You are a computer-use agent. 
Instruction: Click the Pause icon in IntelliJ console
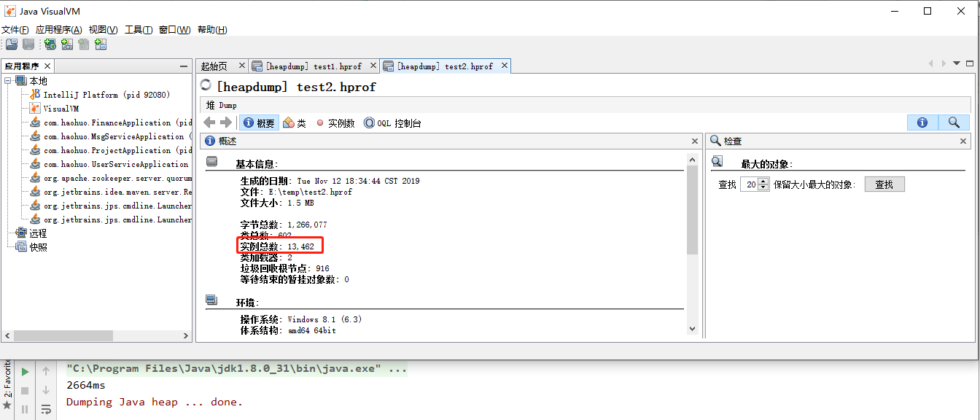click(x=25, y=410)
